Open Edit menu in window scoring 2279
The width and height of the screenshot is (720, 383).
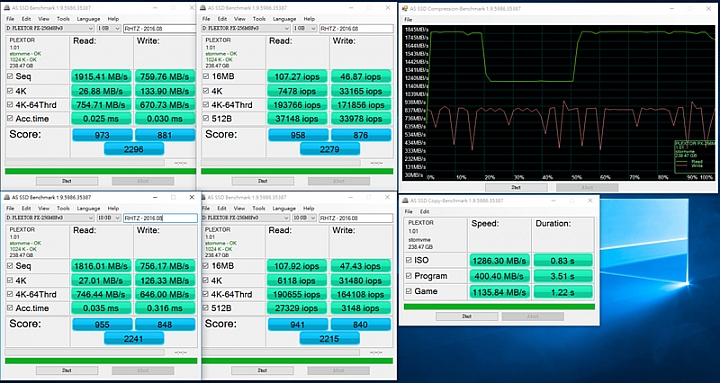222,19
